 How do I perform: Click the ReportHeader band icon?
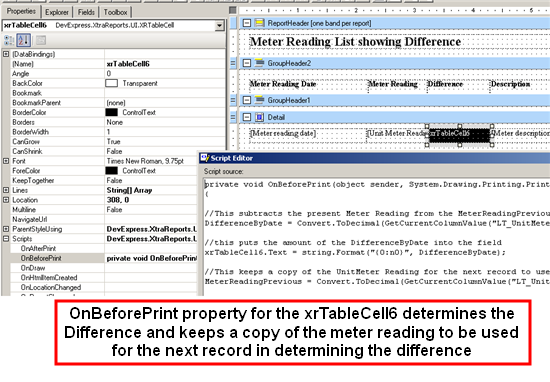260,23
